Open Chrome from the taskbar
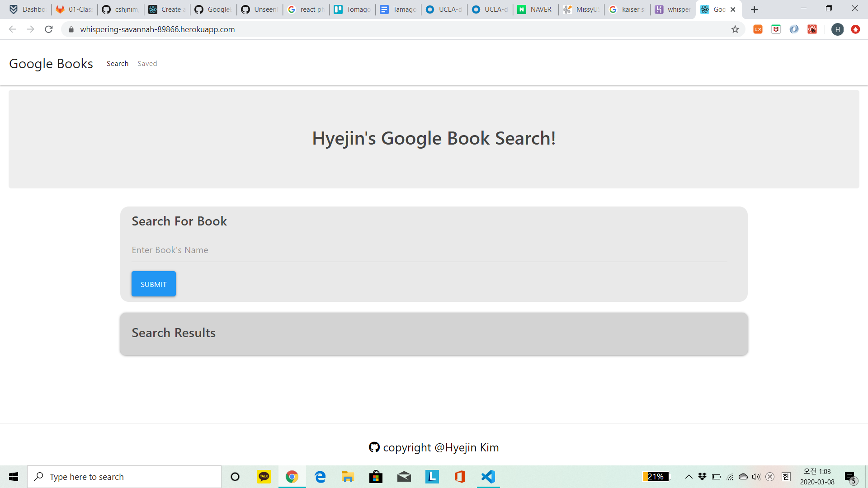 (x=292, y=477)
